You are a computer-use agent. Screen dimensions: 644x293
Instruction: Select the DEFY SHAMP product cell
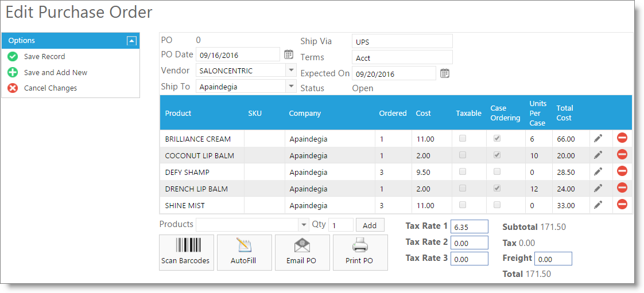[x=202, y=172]
